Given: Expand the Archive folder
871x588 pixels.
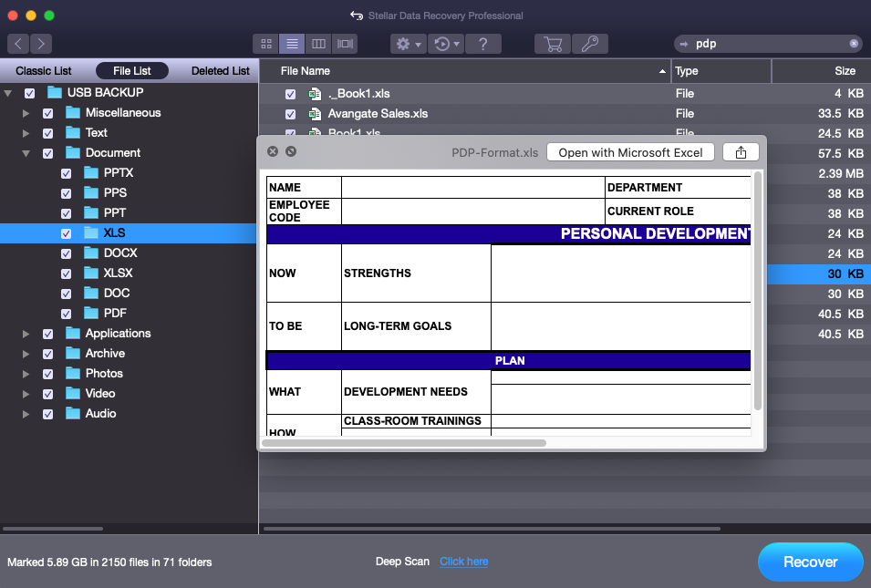Looking at the screenshot, I should pyautogui.click(x=26, y=354).
